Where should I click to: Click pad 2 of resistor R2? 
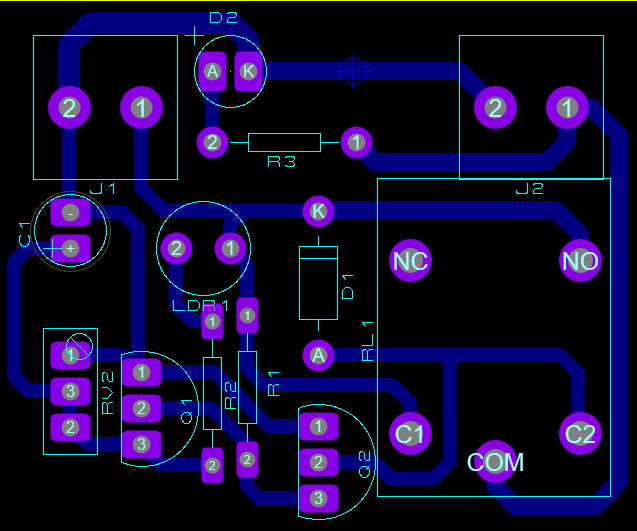(212, 466)
